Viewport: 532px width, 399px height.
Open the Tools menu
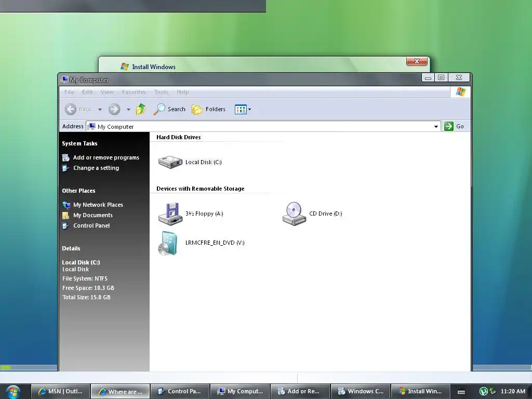tap(161, 92)
